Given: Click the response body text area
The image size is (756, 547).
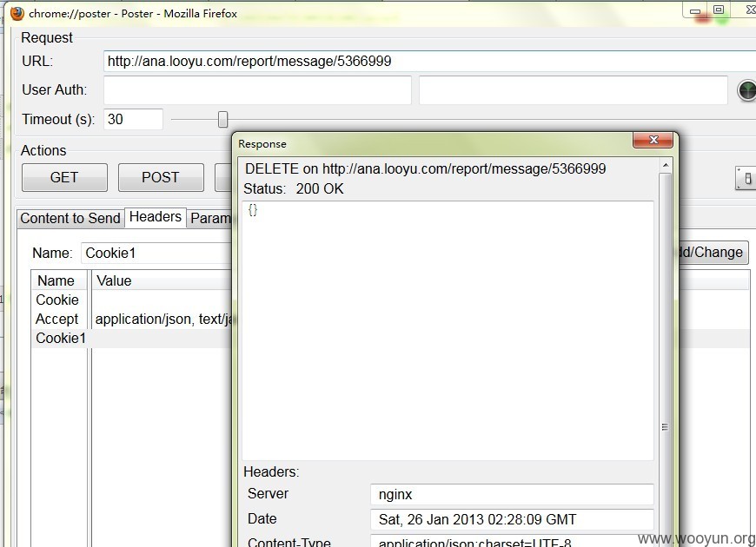Looking at the screenshot, I should point(448,331).
